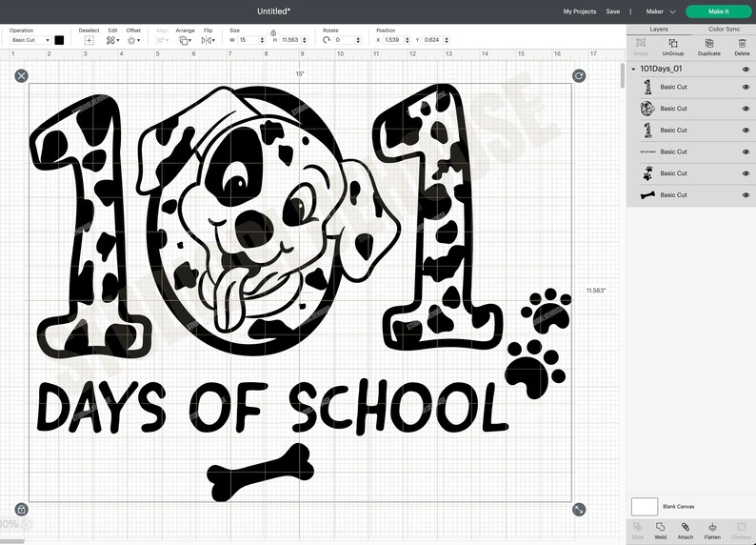Click the 101Days_01 group name
The height and width of the screenshot is (545, 756).
pos(661,69)
